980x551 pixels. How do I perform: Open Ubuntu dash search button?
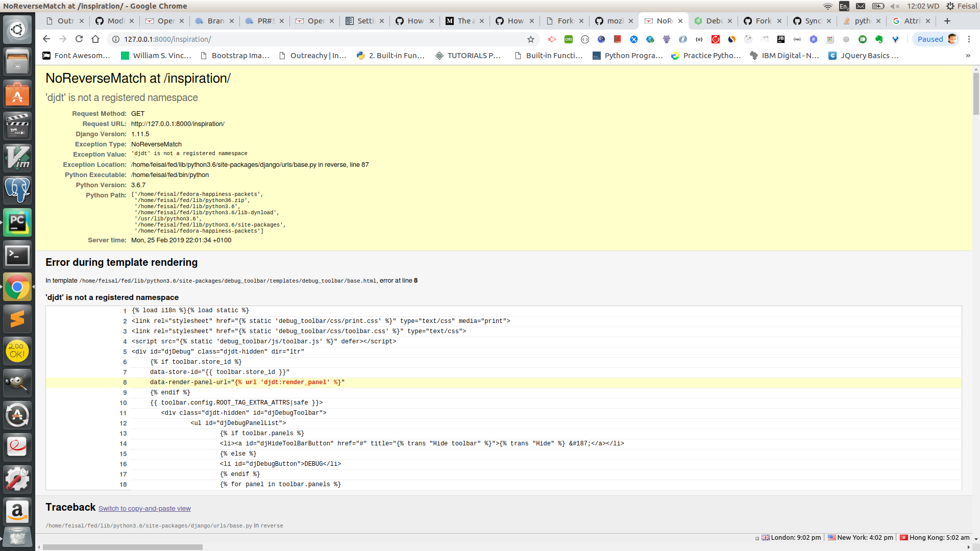[17, 30]
